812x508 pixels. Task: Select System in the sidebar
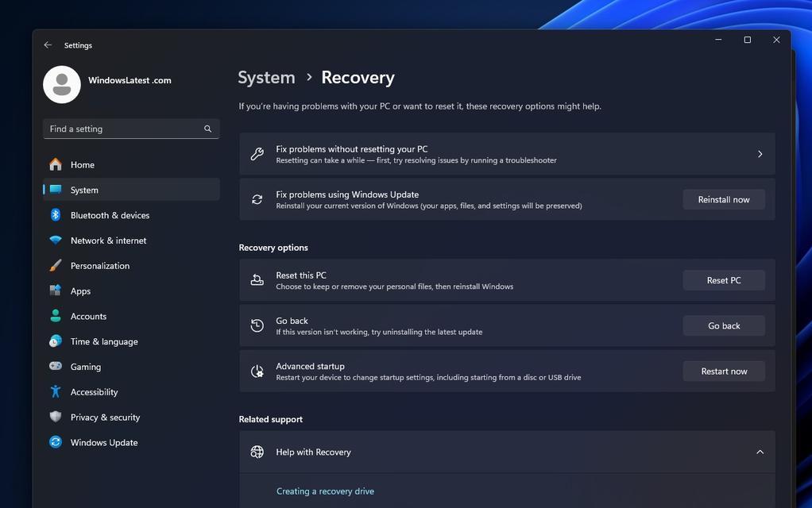132,190
